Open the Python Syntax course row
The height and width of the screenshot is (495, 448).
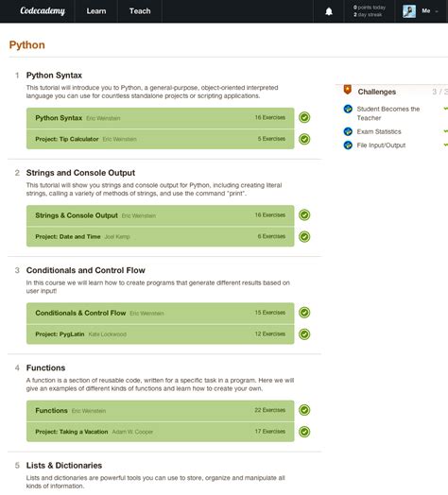point(160,118)
